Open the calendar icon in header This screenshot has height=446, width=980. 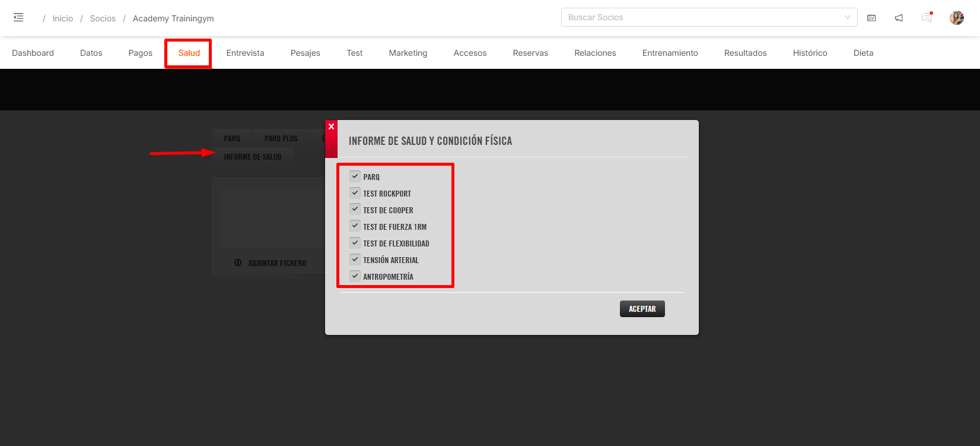pyautogui.click(x=871, y=18)
